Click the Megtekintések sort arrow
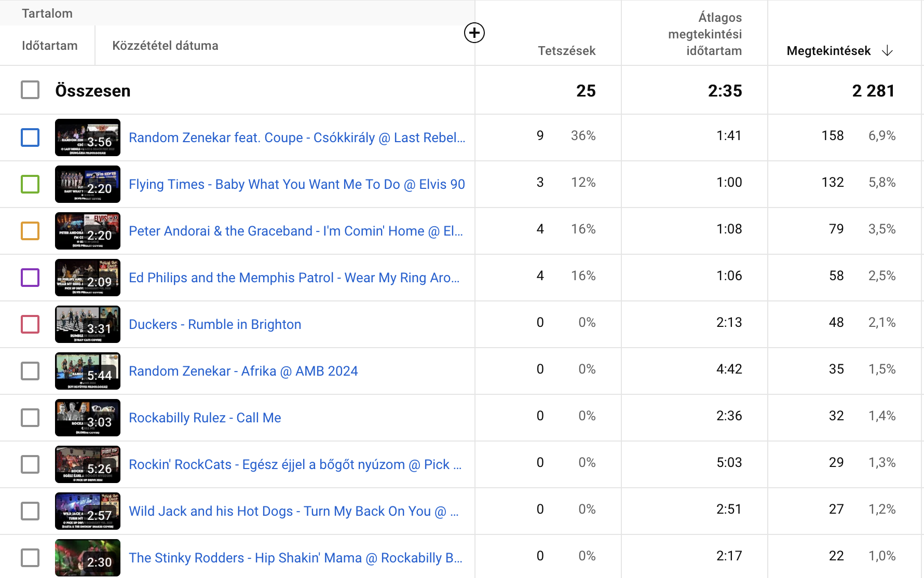Image resolution: width=924 pixels, height=578 pixels. [x=887, y=51]
